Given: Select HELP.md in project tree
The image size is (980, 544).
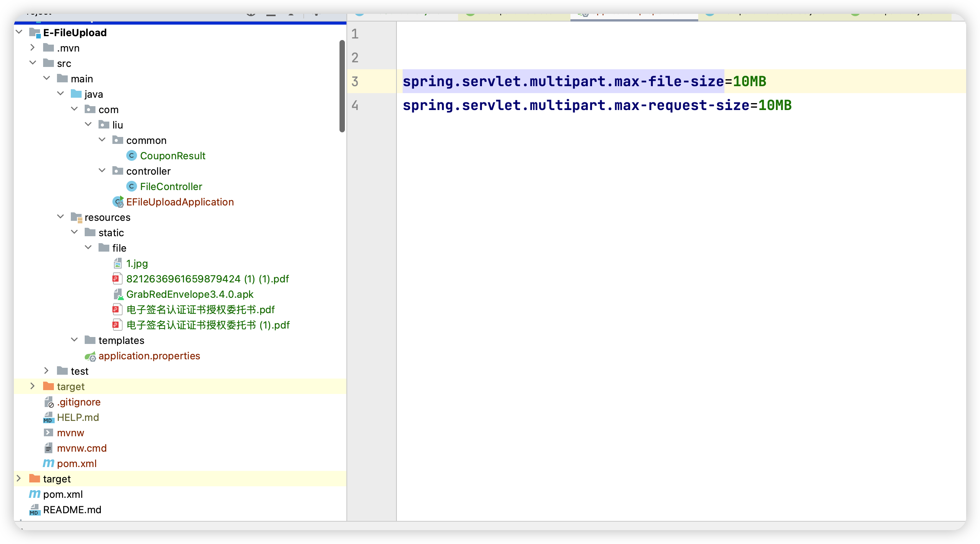Looking at the screenshot, I should coord(78,417).
